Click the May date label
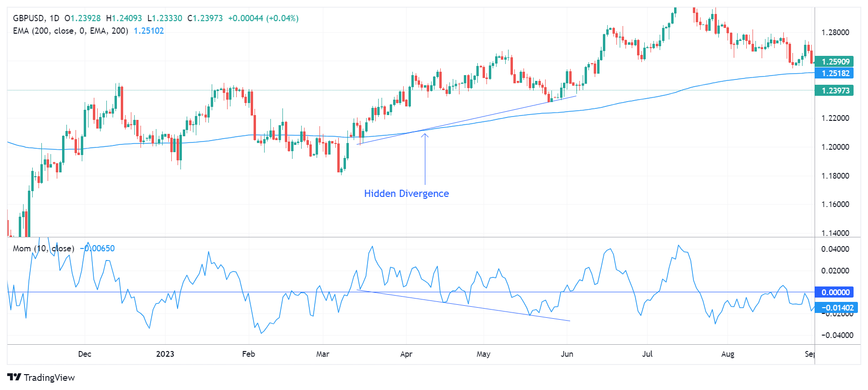The height and width of the screenshot is (390, 868). (484, 354)
